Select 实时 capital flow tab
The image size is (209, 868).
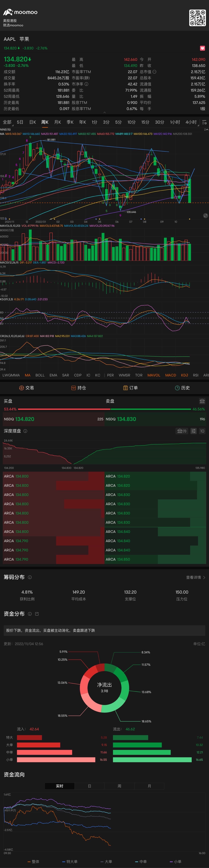click(x=59, y=786)
